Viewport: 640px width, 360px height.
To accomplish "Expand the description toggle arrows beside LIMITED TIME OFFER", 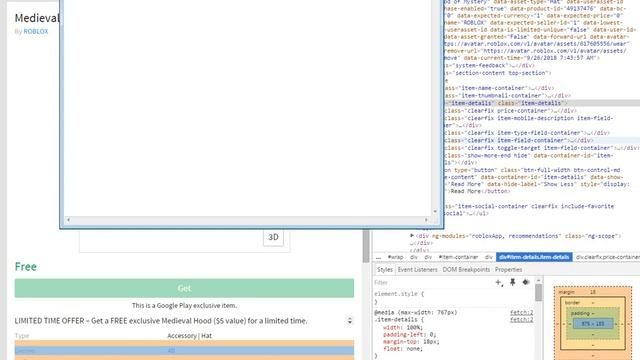I will click(350, 321).
